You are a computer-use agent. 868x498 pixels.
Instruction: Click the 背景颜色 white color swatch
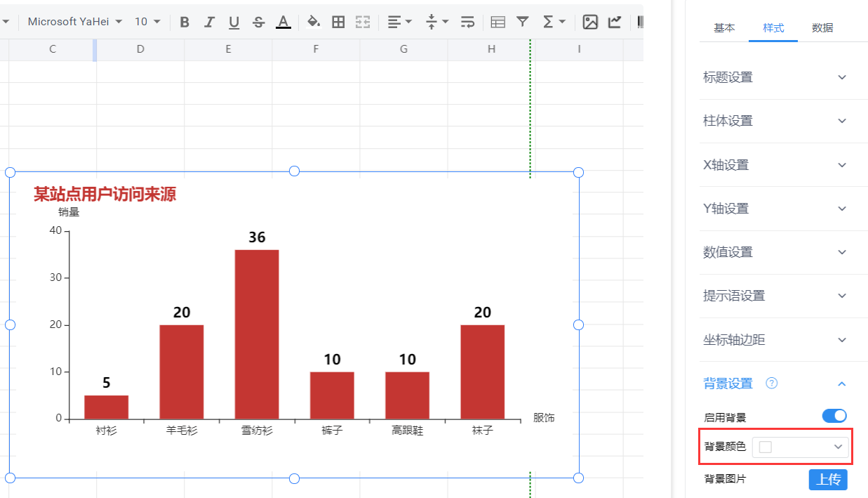point(766,447)
